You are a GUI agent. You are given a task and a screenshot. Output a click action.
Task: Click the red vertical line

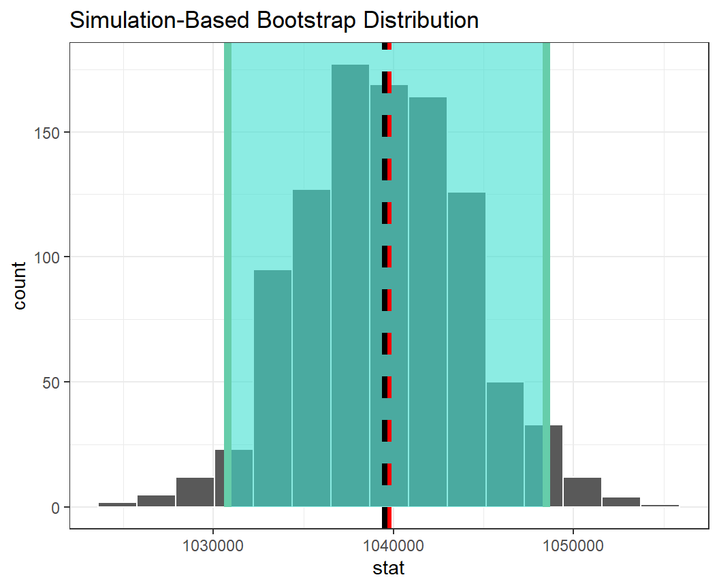[x=390, y=272]
